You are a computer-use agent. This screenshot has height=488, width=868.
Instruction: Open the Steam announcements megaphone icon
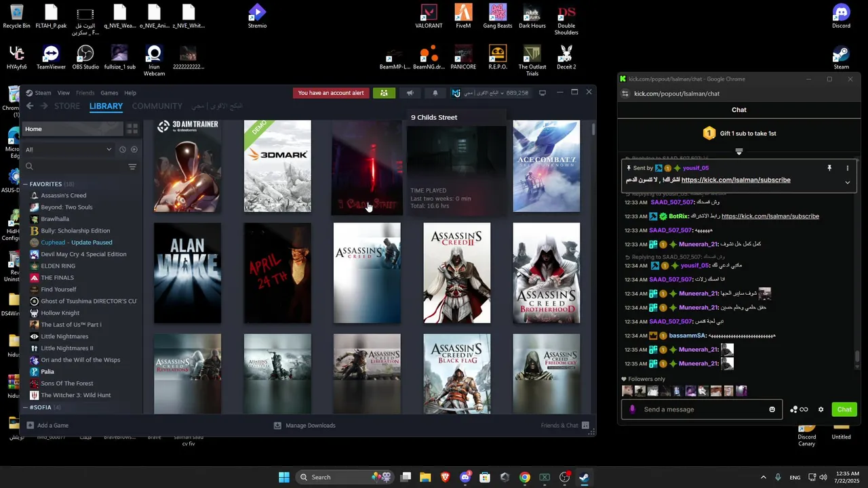point(410,93)
